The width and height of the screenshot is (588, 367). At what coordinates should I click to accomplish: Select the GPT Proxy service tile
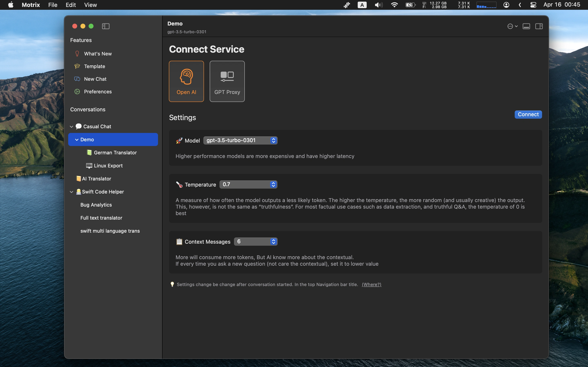227,81
